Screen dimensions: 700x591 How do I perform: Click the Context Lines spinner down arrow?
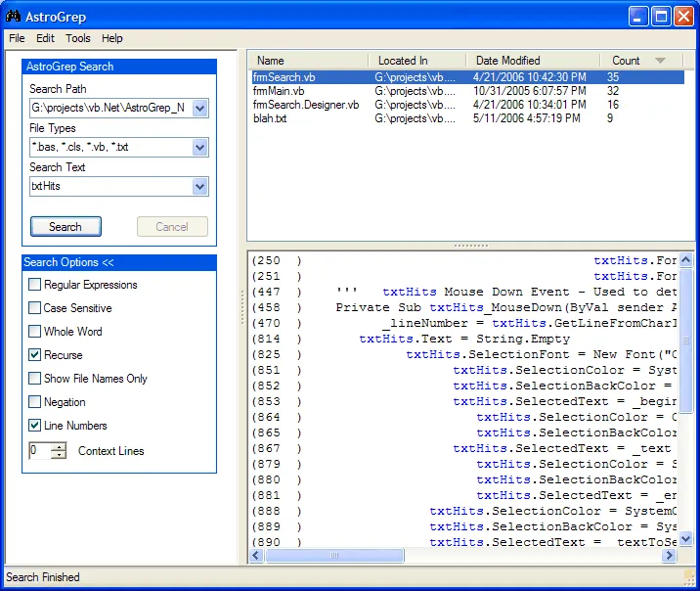pyautogui.click(x=59, y=455)
